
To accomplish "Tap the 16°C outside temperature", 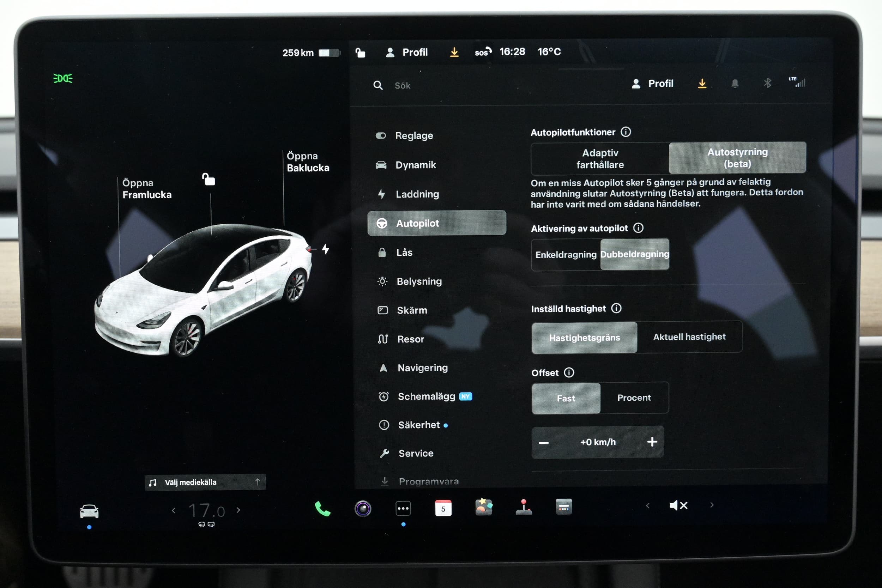I will 549,52.
